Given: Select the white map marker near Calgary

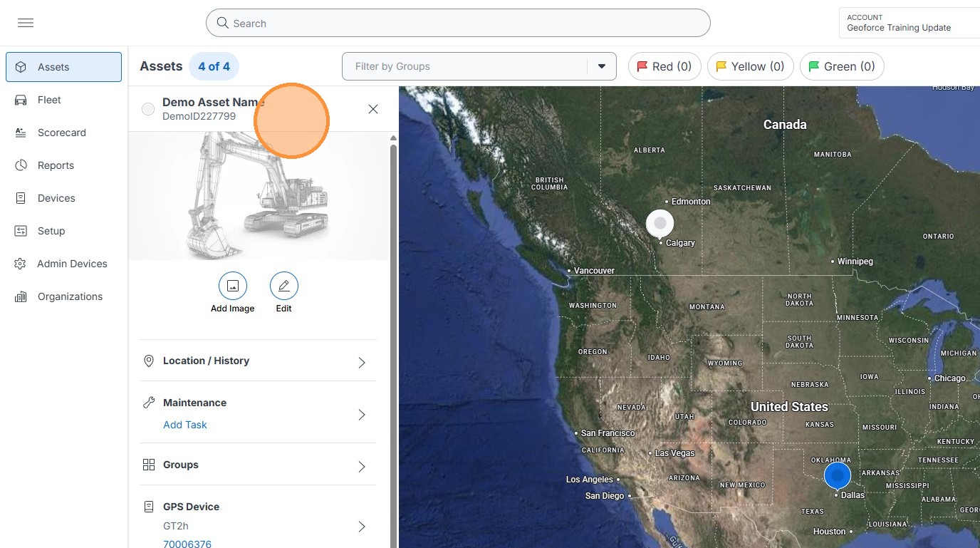Looking at the screenshot, I should point(660,224).
